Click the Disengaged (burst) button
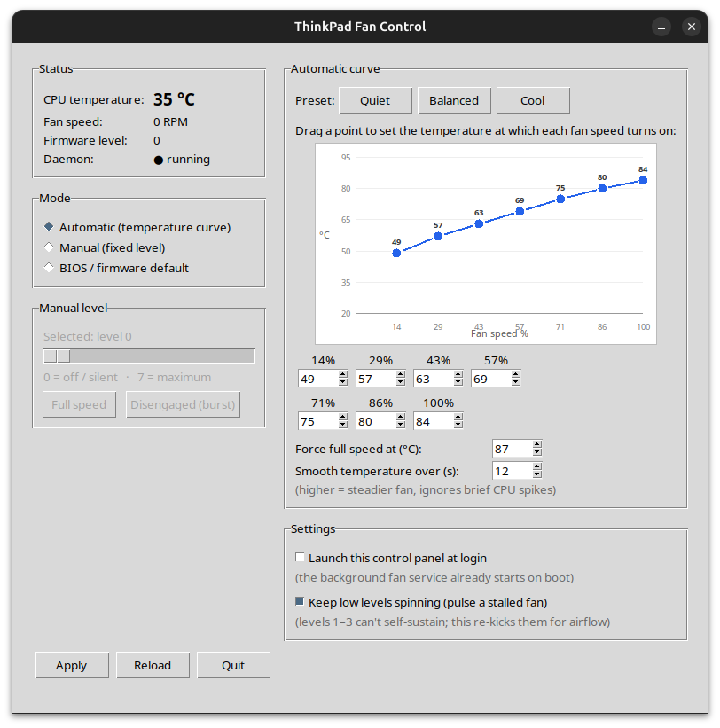Viewport: 720px width, 728px height. click(183, 404)
